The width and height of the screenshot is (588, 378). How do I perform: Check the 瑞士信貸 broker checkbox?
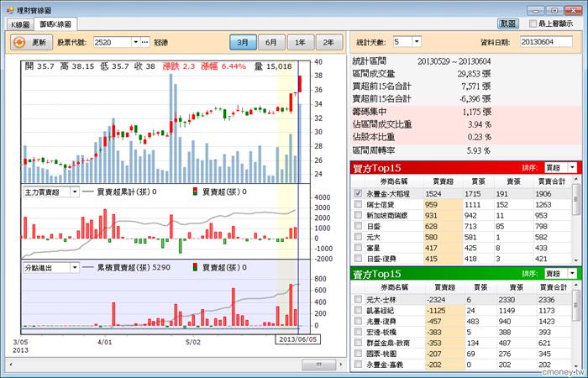point(359,204)
